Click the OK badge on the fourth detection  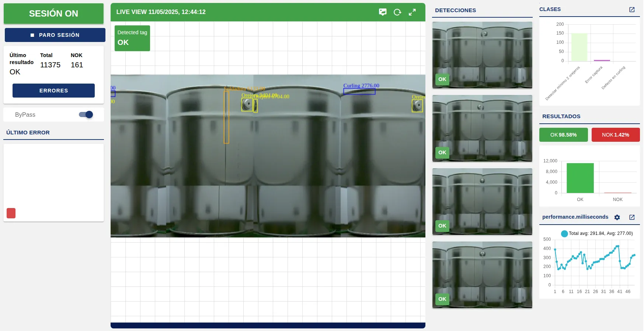(x=442, y=299)
